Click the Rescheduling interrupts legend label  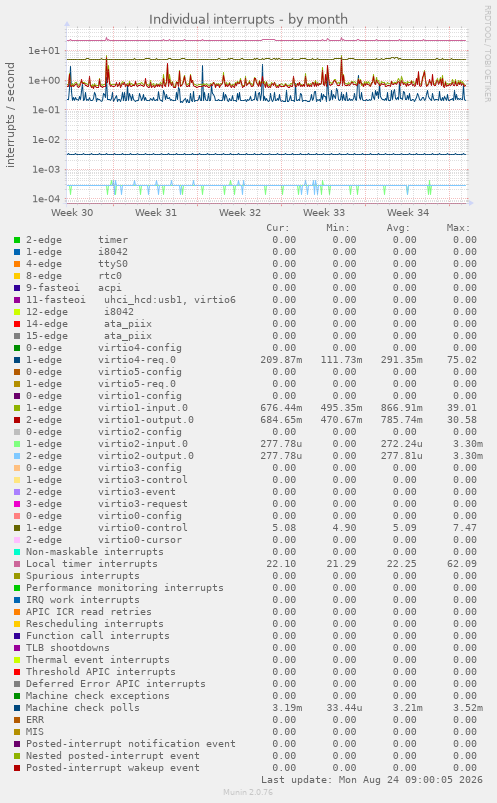(95, 624)
